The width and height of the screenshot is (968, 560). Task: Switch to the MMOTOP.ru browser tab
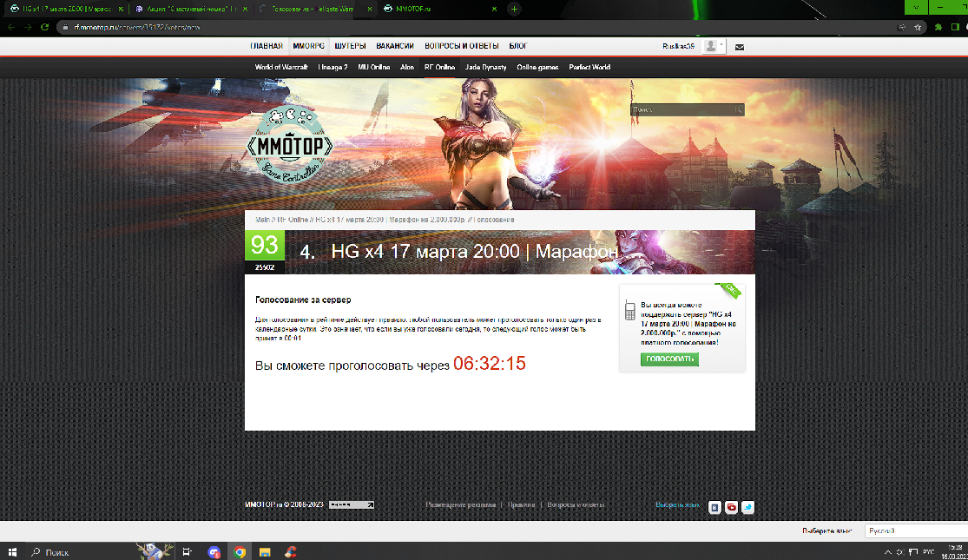click(441, 10)
